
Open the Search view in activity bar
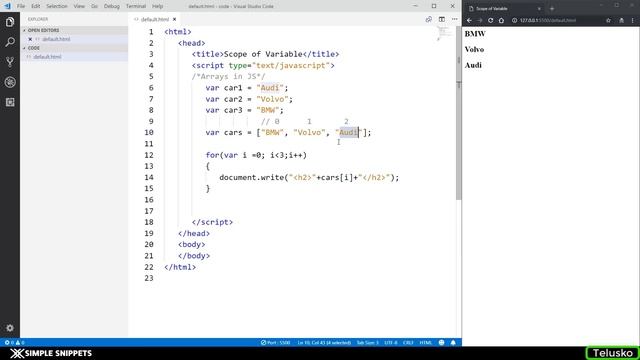click(x=10, y=42)
